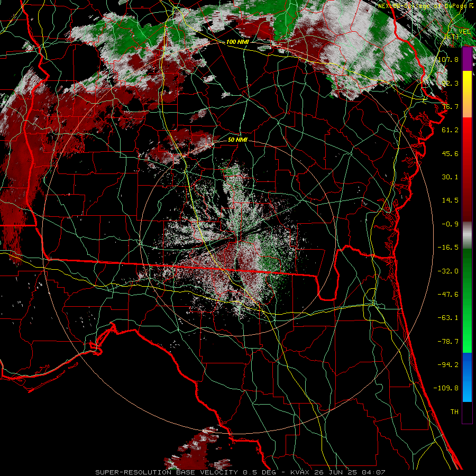Click the -109.8 value on velocity scale
The image size is (476, 476).
coord(446,388)
